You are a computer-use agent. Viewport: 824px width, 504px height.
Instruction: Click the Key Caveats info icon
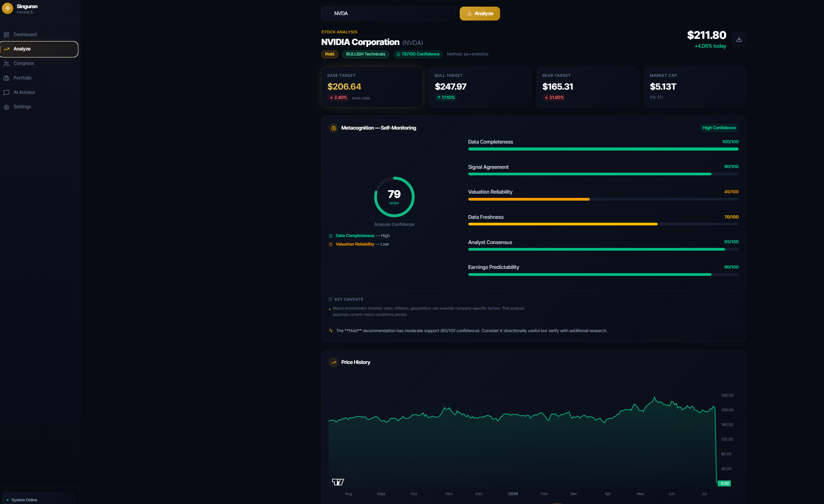tap(331, 299)
